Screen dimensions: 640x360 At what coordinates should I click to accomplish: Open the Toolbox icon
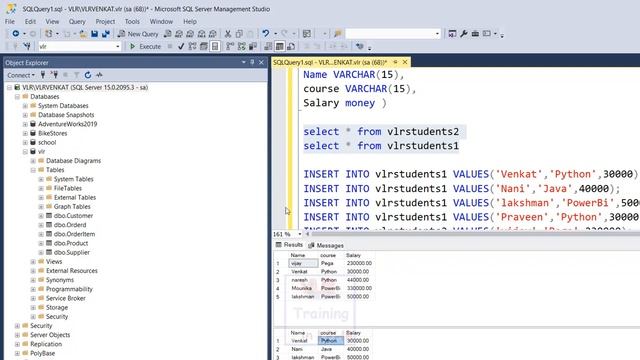coord(475,34)
